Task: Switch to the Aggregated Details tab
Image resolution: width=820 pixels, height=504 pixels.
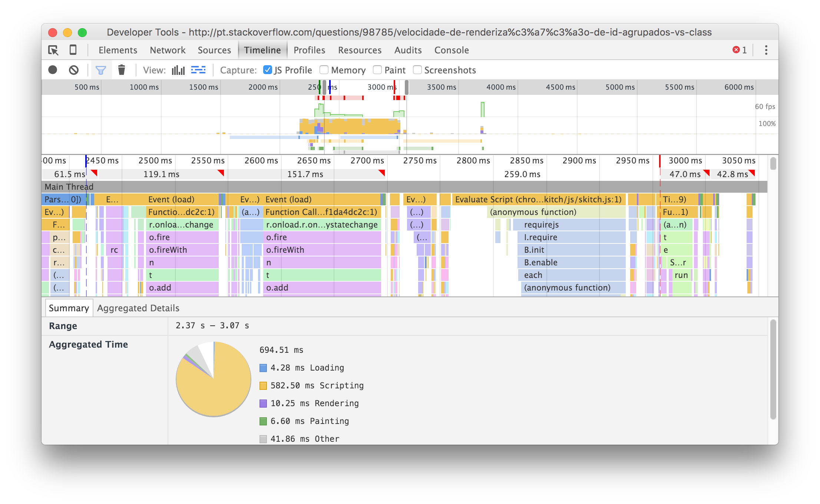Action: (x=138, y=308)
